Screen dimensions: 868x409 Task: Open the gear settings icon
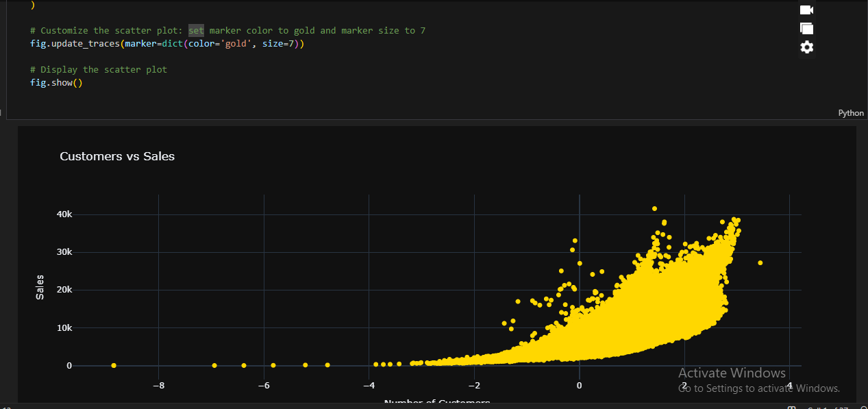click(x=807, y=47)
